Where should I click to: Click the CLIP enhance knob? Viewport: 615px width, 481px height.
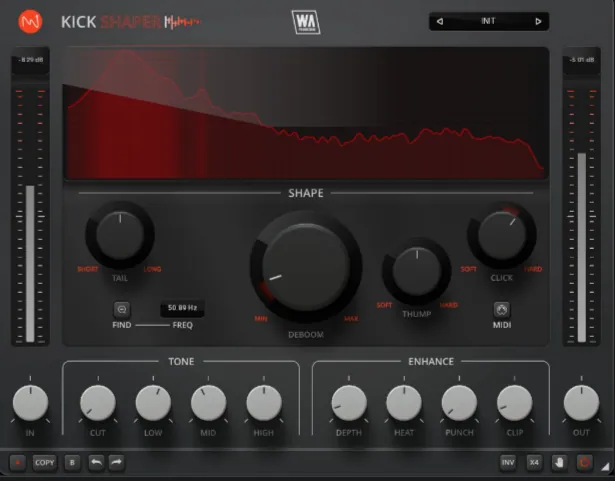pyautogui.click(x=515, y=403)
